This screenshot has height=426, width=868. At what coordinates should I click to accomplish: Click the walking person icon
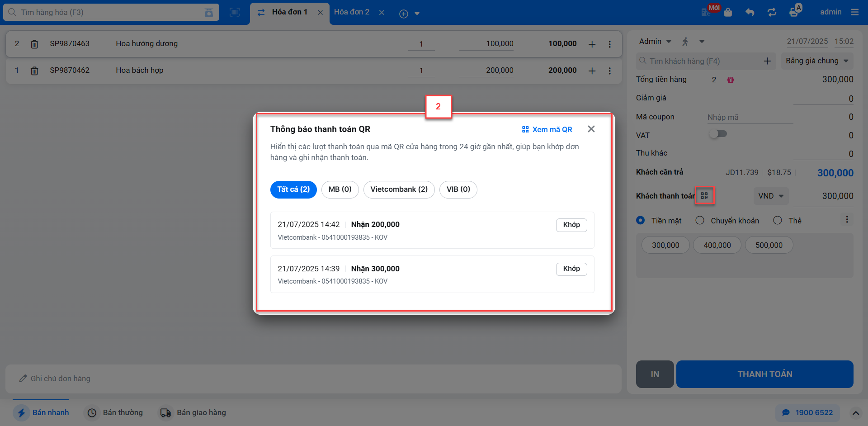tap(685, 42)
